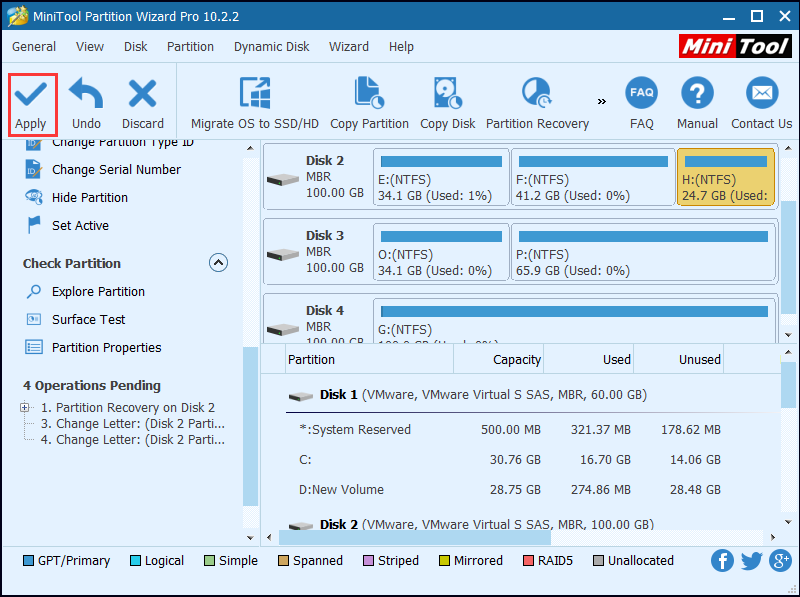Viewport: 800px width, 597px height.
Task: Run Surface Test action
Action: [x=75, y=319]
